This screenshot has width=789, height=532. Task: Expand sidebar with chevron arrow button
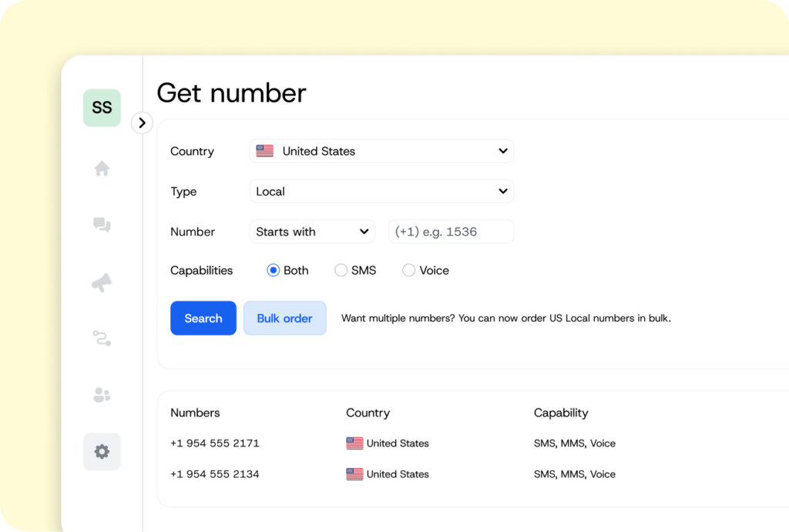coord(142,122)
